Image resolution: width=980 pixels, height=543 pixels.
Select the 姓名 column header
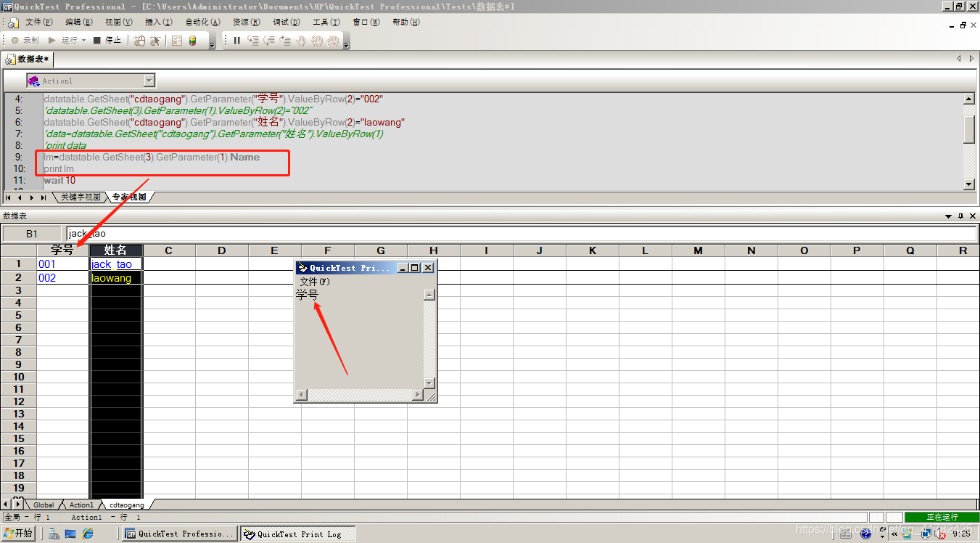[116, 250]
